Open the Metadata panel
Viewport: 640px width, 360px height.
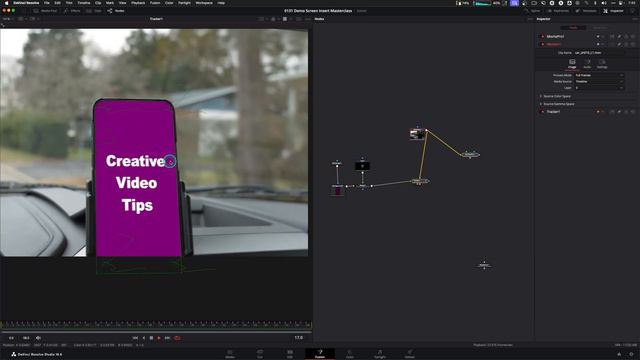586,11
